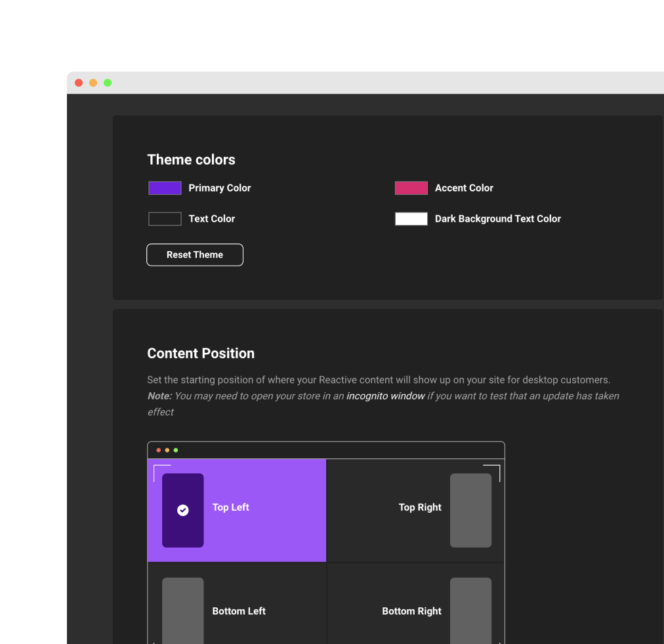
Task: Click the Primary Color label
Action: (x=220, y=188)
